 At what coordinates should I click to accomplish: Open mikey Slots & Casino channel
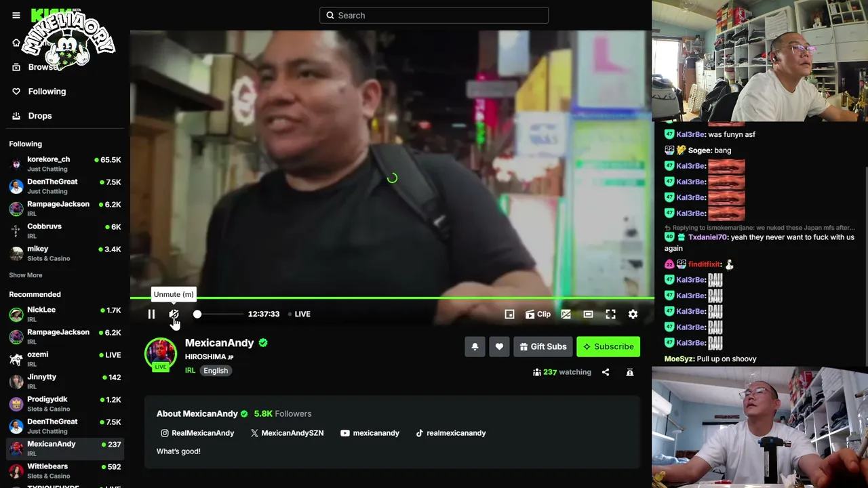(65, 253)
